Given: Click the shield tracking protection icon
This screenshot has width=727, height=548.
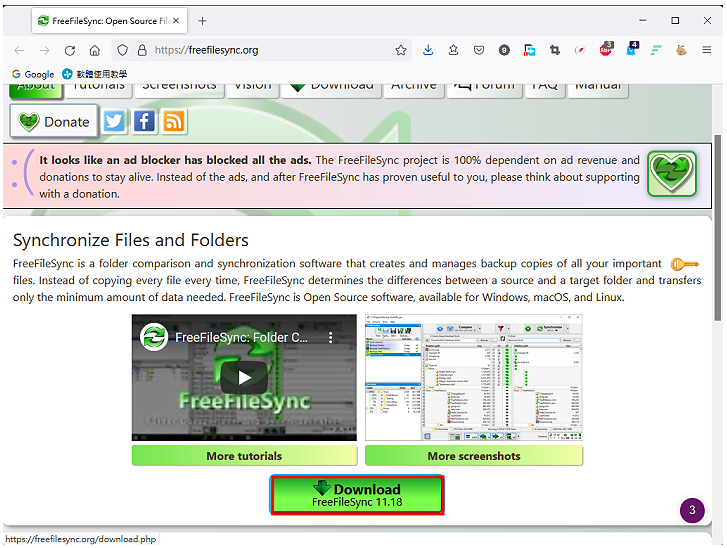Looking at the screenshot, I should click(x=122, y=50).
